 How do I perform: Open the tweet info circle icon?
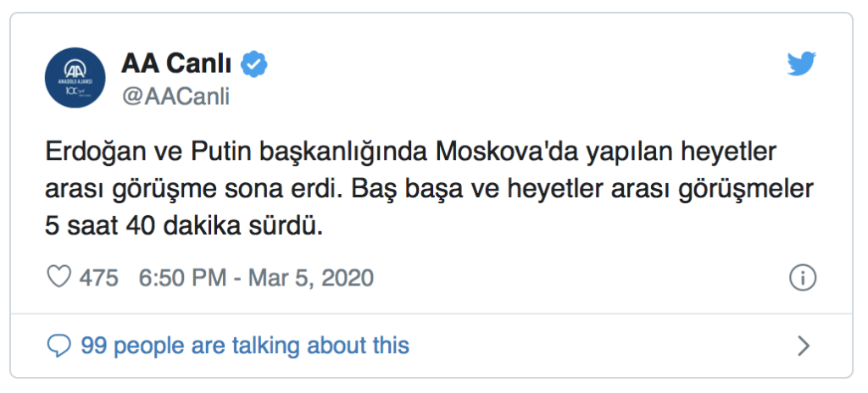[802, 277]
